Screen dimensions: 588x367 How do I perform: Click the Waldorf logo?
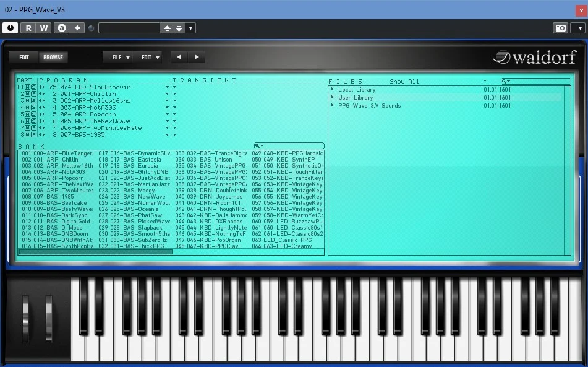point(534,58)
